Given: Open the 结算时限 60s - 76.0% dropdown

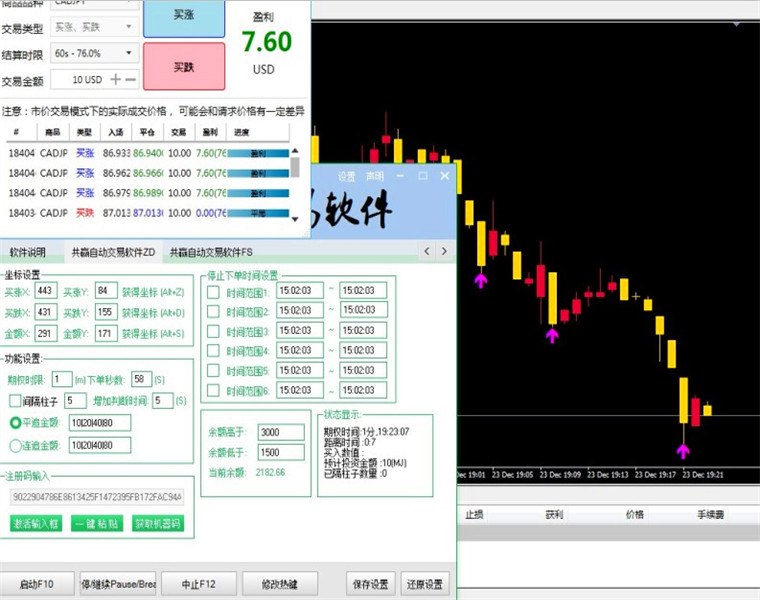Looking at the screenshot, I should coord(95,53).
